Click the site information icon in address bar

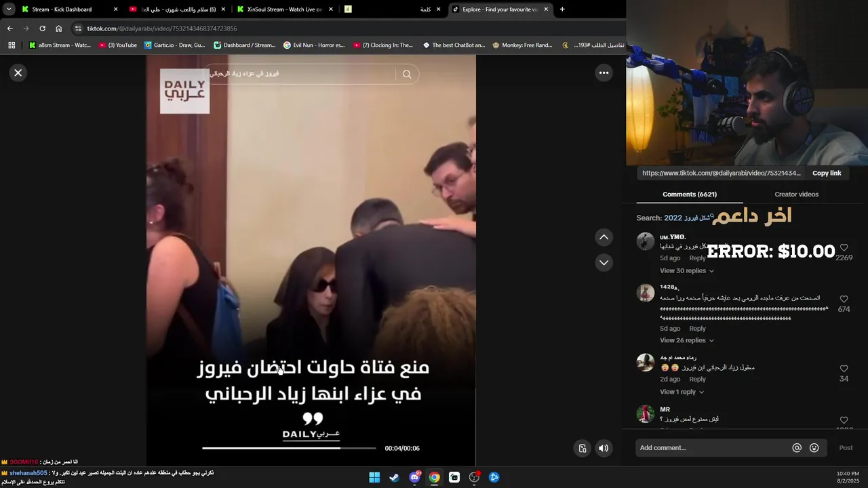78,28
